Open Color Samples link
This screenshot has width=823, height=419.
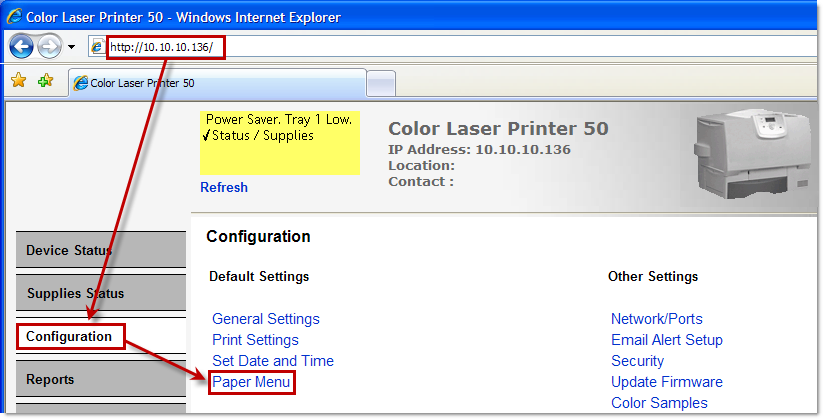[659, 403]
